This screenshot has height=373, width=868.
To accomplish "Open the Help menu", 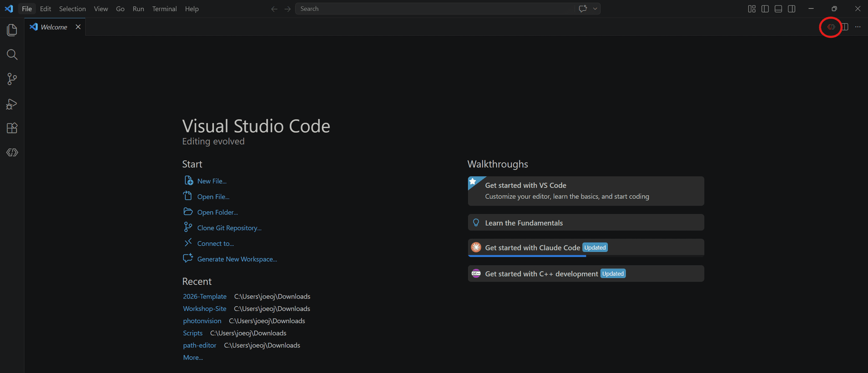I will coord(192,9).
